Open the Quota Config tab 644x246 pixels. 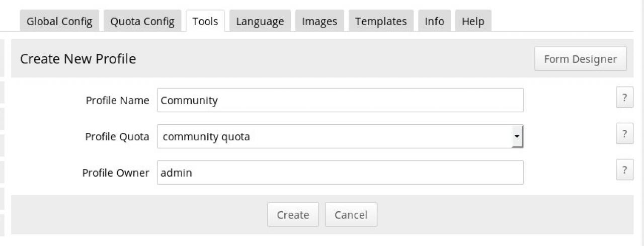tap(142, 22)
